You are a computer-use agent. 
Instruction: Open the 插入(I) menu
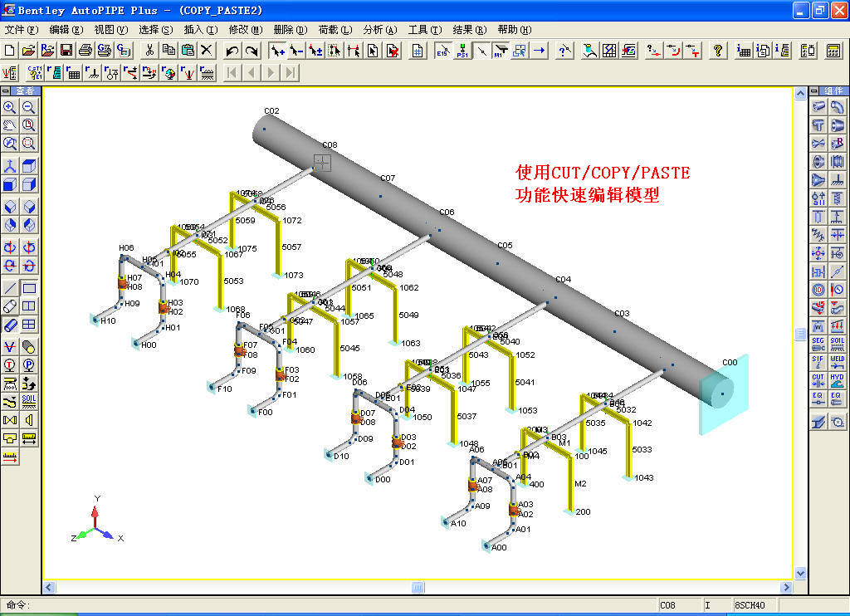coord(201,30)
